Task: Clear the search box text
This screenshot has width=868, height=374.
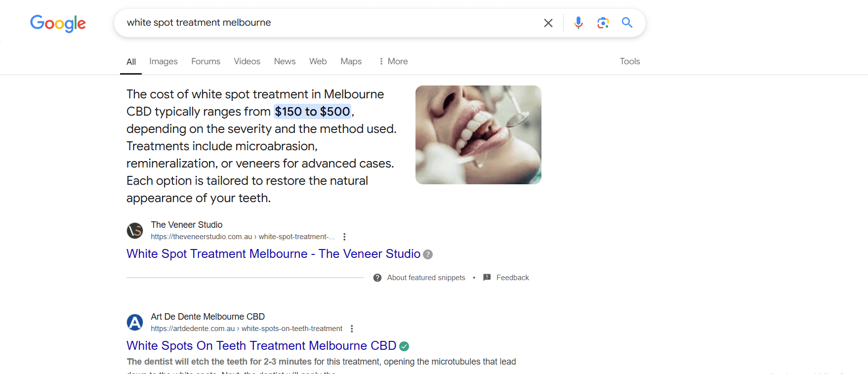Action: coord(548,23)
